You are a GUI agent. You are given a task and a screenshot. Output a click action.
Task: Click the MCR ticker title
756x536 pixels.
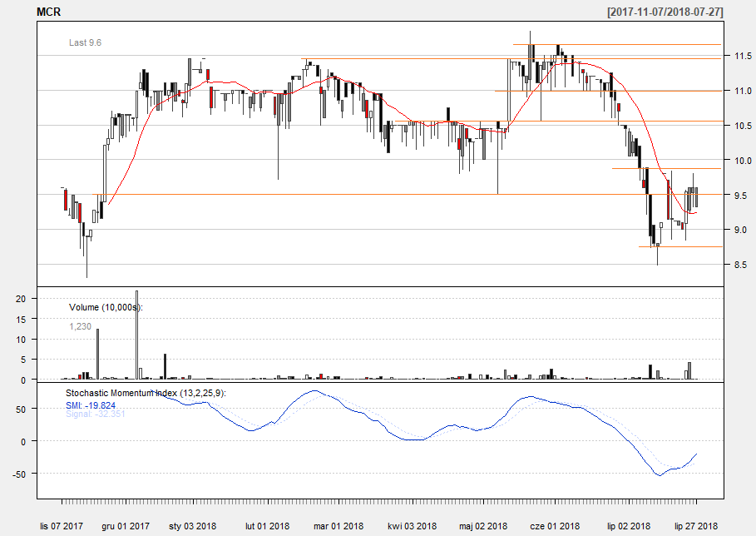point(49,12)
